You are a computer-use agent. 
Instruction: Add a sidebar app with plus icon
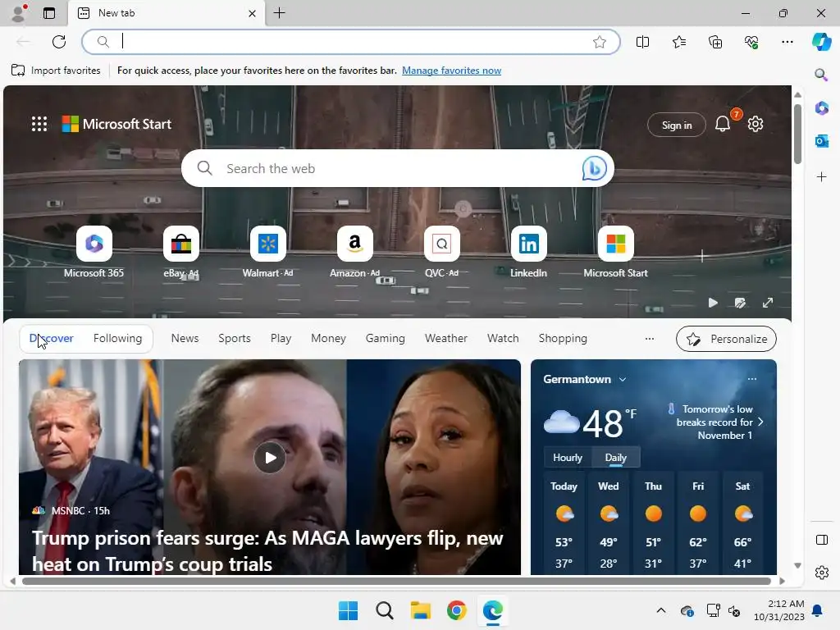tap(821, 177)
